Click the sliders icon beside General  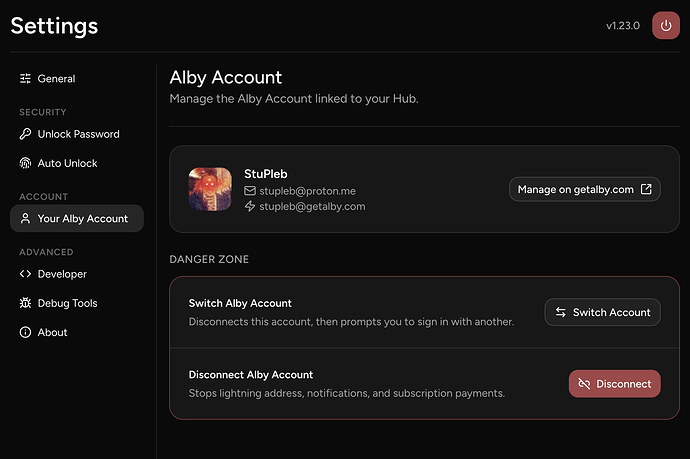click(x=26, y=79)
